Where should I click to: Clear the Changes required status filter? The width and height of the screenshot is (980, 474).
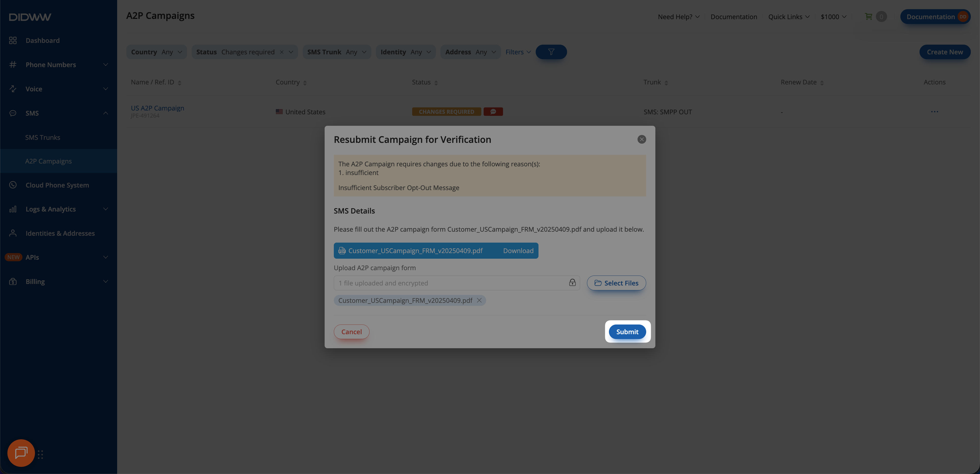(x=281, y=52)
